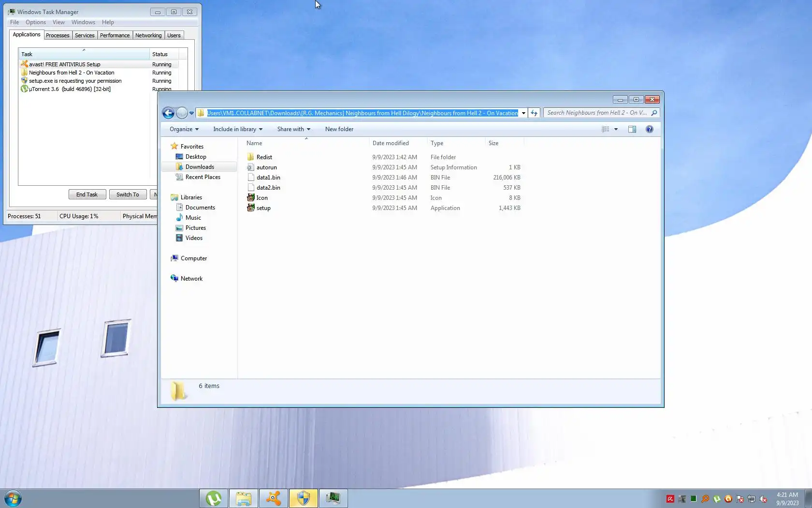
Task: Open the Share with dropdown
Action: point(294,129)
